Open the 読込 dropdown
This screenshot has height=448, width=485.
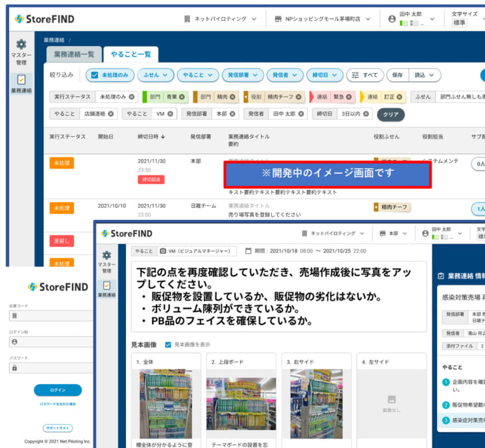pyautogui.click(x=424, y=75)
